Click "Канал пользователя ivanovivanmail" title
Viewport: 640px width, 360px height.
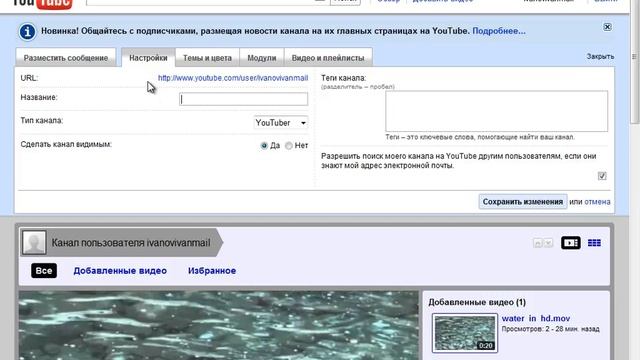click(x=131, y=243)
